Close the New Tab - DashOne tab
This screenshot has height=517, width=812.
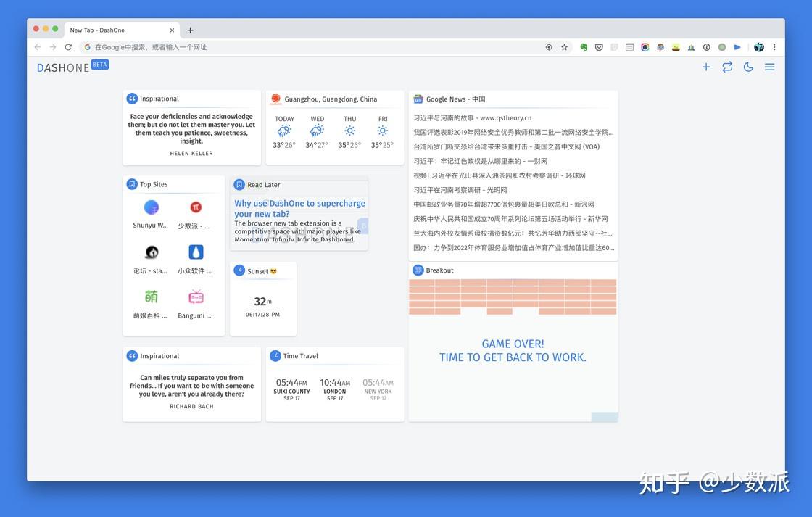pyautogui.click(x=172, y=30)
